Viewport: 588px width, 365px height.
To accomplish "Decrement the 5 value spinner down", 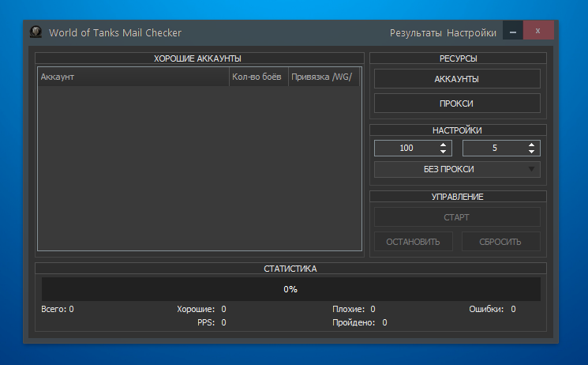I will (x=532, y=152).
